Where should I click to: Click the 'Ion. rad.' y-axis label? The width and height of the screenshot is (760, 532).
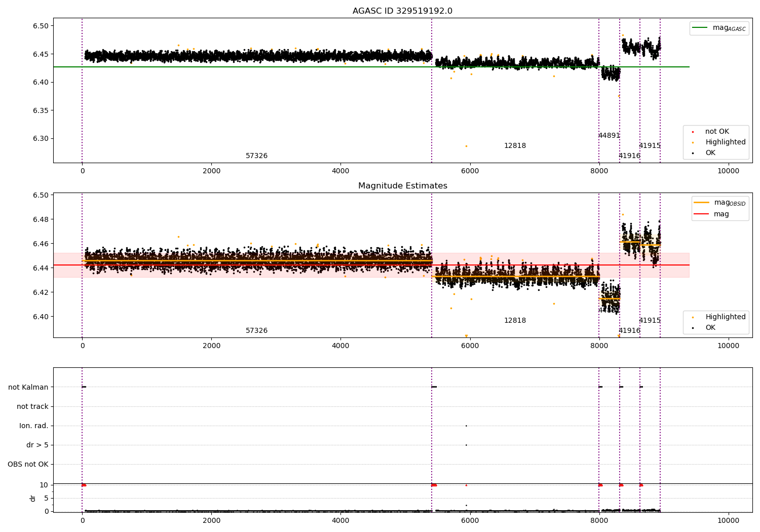point(34,426)
